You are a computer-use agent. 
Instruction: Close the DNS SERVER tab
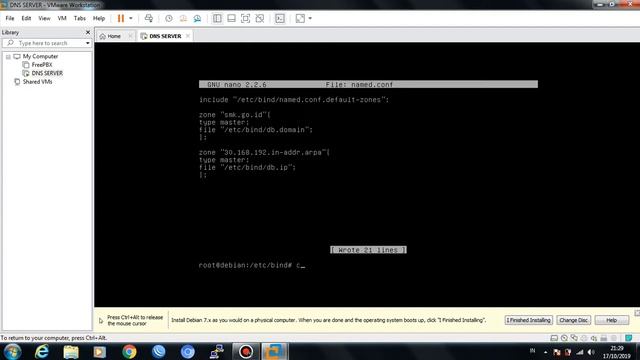click(188, 36)
